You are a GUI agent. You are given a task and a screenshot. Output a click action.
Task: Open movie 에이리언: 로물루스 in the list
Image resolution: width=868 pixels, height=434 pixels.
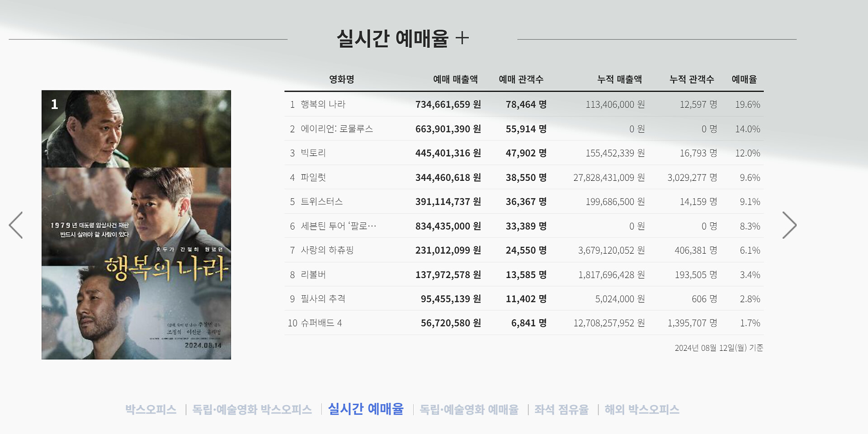click(x=337, y=129)
